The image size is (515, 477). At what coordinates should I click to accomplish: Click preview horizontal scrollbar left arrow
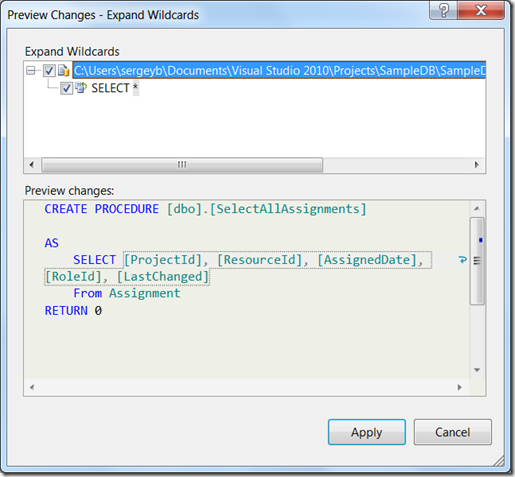click(32, 387)
